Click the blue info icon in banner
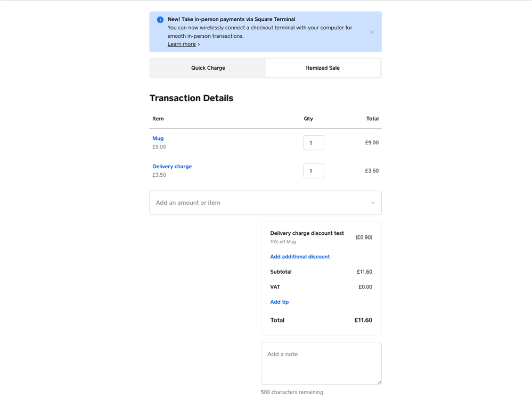532x402 pixels. point(160,20)
